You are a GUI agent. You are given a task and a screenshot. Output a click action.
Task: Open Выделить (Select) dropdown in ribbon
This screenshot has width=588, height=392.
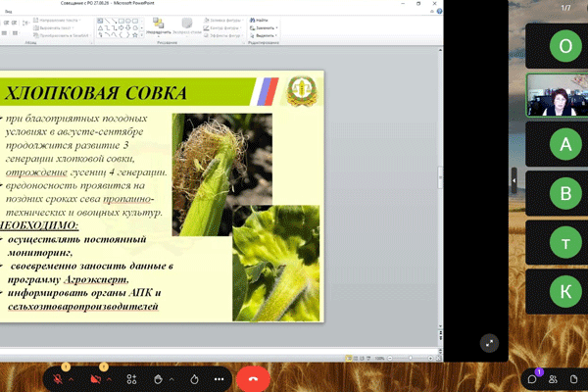point(264,35)
